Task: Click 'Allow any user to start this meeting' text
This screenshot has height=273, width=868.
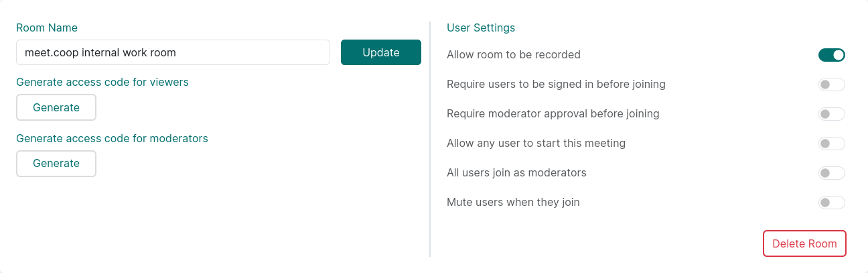Action: (x=536, y=144)
